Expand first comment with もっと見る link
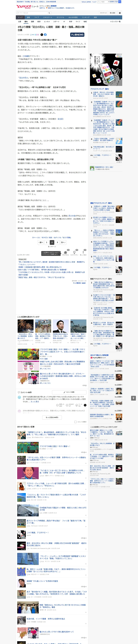 (x=35, y=402)
